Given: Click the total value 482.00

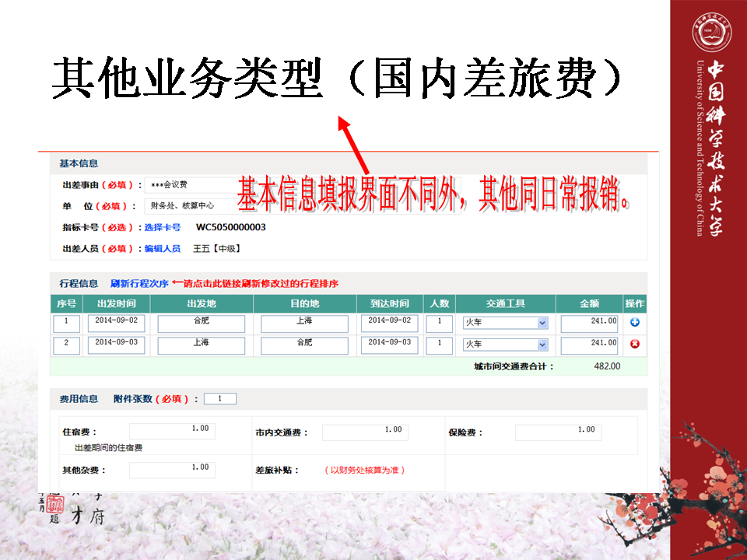Looking at the screenshot, I should point(607,366).
